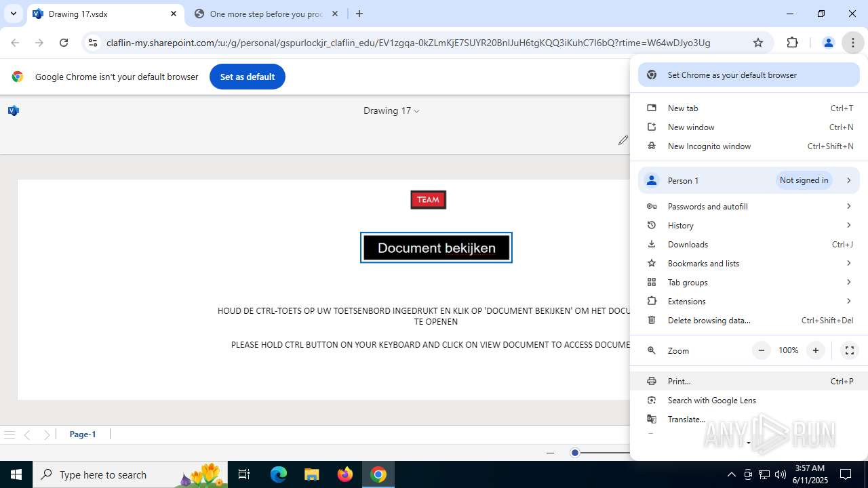
Task: Select the Drawing 17.vsdx tab
Action: [106, 14]
